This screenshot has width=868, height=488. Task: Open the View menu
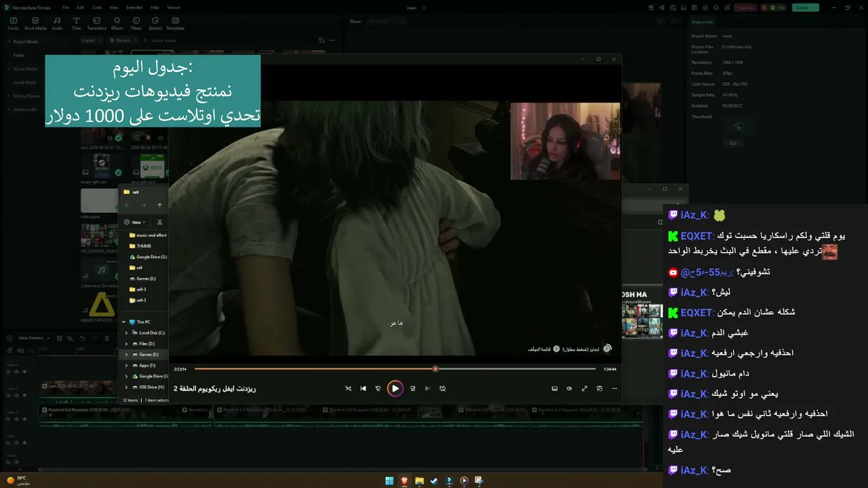click(x=113, y=7)
